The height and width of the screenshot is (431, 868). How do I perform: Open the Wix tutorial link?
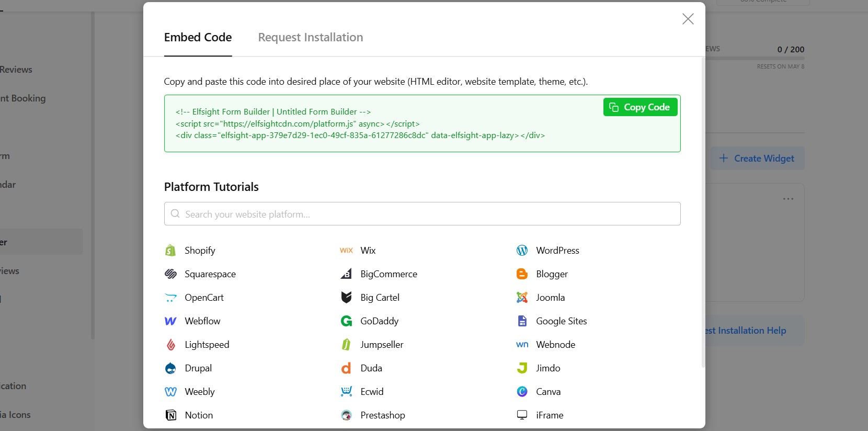[368, 251]
